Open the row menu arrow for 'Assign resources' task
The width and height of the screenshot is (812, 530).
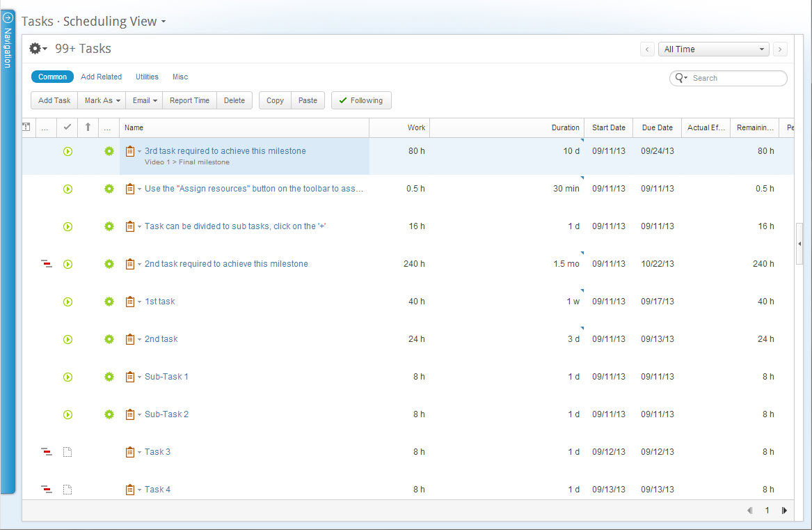139,189
